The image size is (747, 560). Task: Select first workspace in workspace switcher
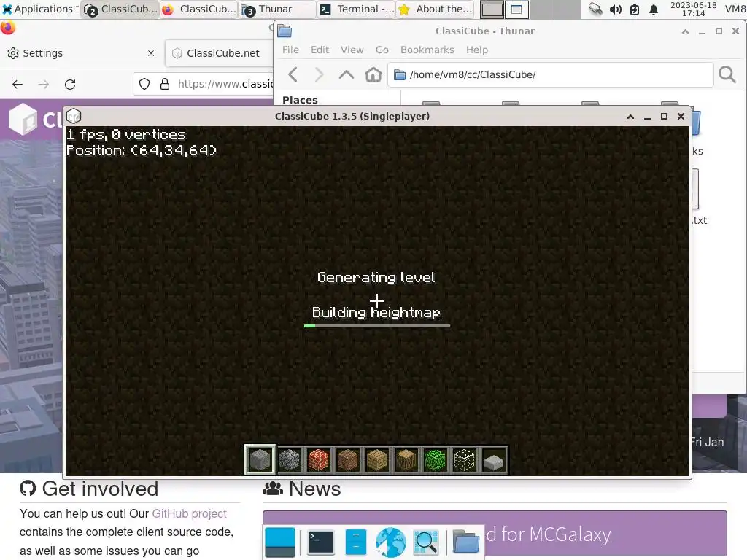492,9
